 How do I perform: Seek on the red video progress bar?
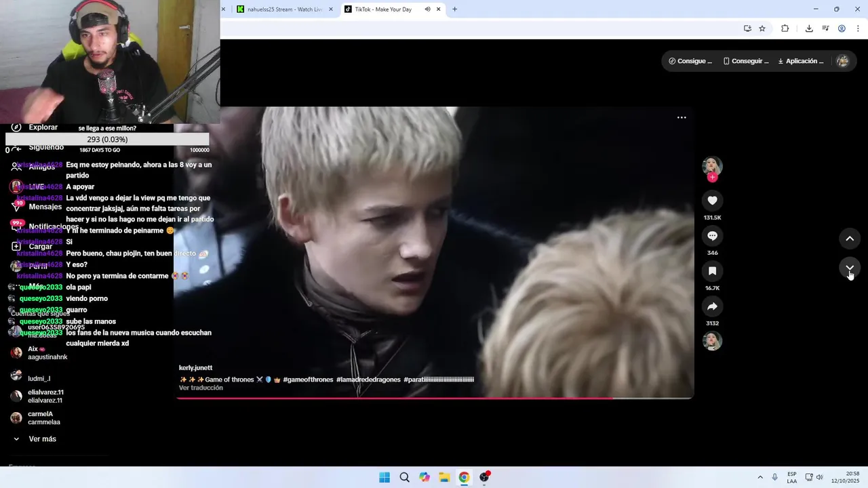pyautogui.click(x=434, y=398)
